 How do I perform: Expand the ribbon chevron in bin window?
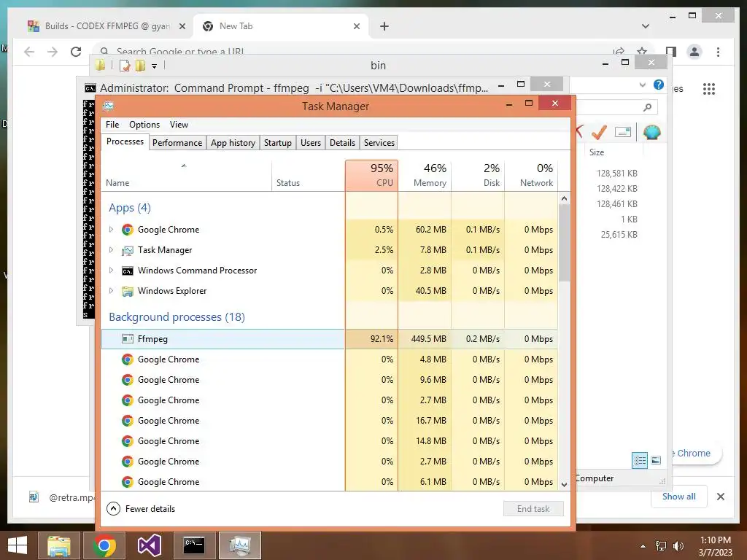(642, 85)
